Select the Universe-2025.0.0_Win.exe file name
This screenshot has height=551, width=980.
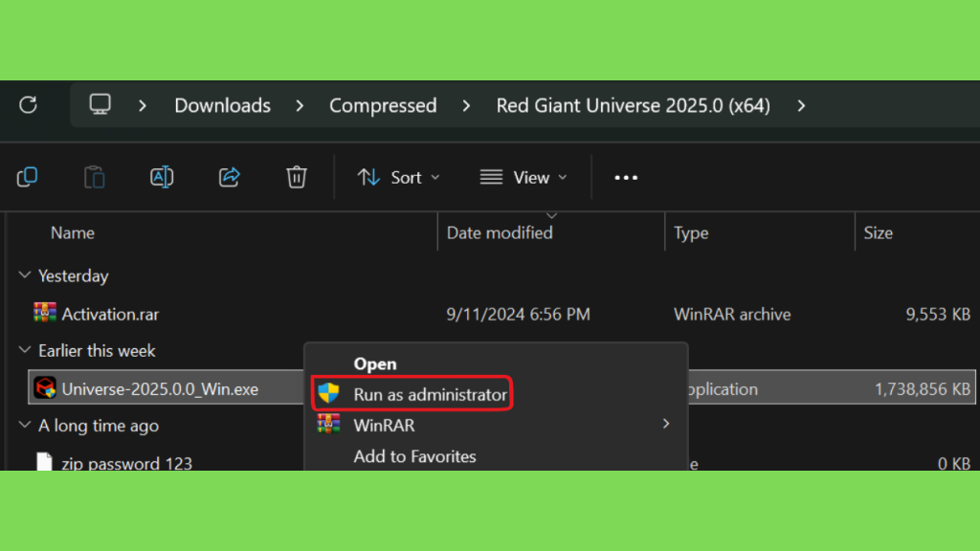(x=160, y=388)
